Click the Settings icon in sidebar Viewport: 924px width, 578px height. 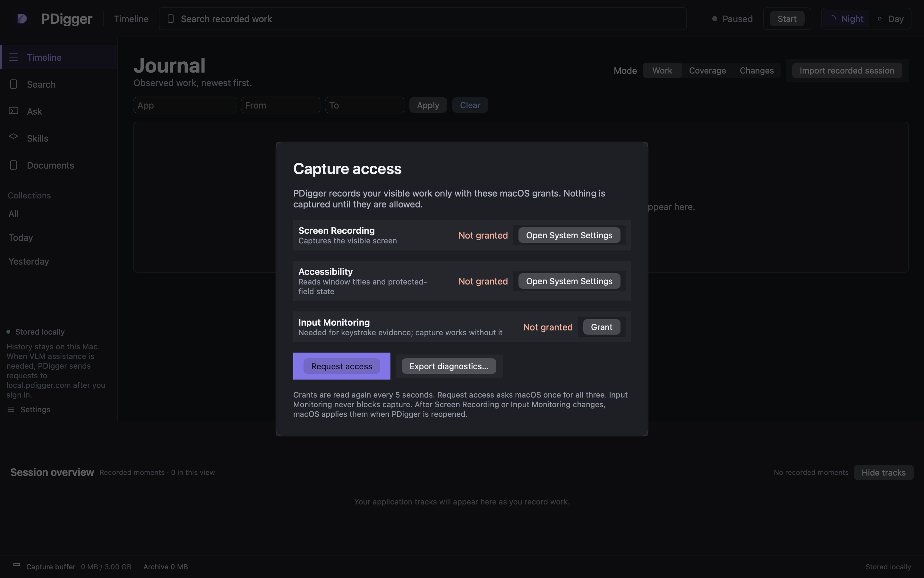11,409
